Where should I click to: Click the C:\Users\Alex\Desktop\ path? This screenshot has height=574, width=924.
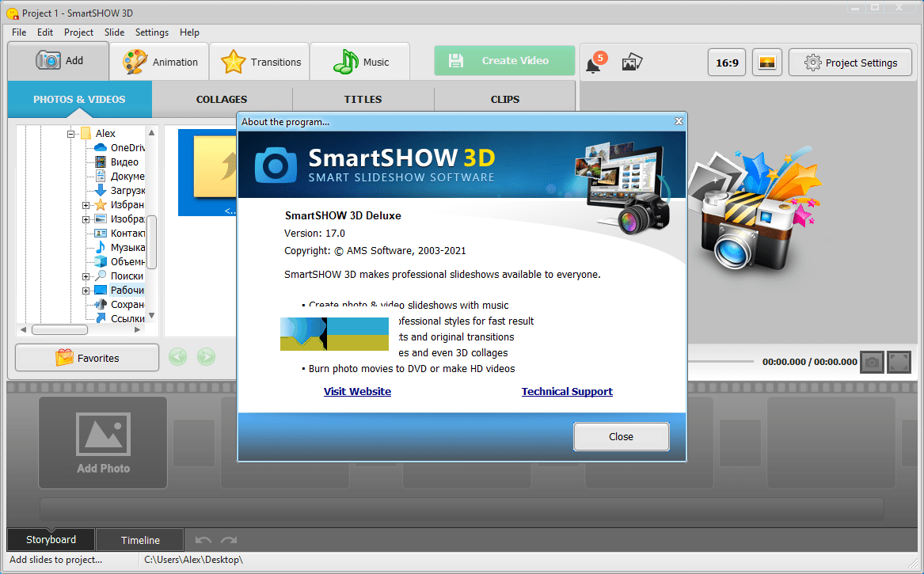193,560
